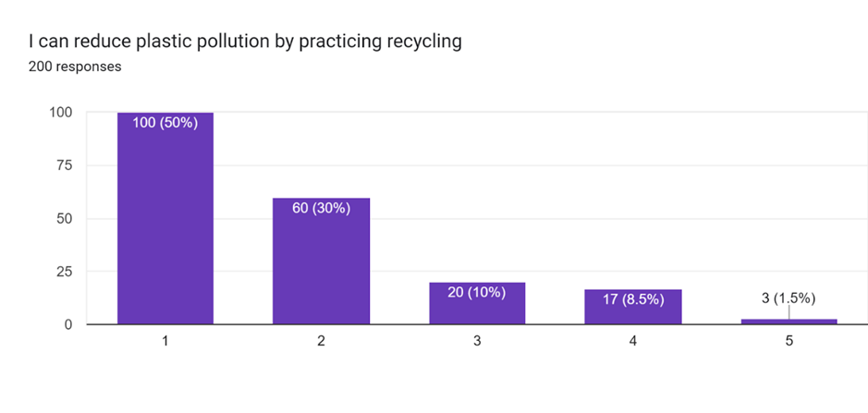Click the chart title about practicing recycling
868x413 pixels.
point(246,43)
